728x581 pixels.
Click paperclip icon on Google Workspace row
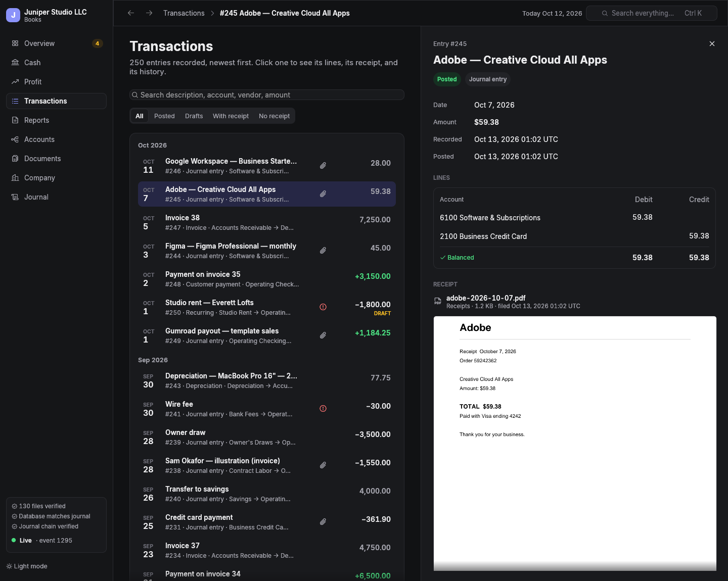coord(323,166)
